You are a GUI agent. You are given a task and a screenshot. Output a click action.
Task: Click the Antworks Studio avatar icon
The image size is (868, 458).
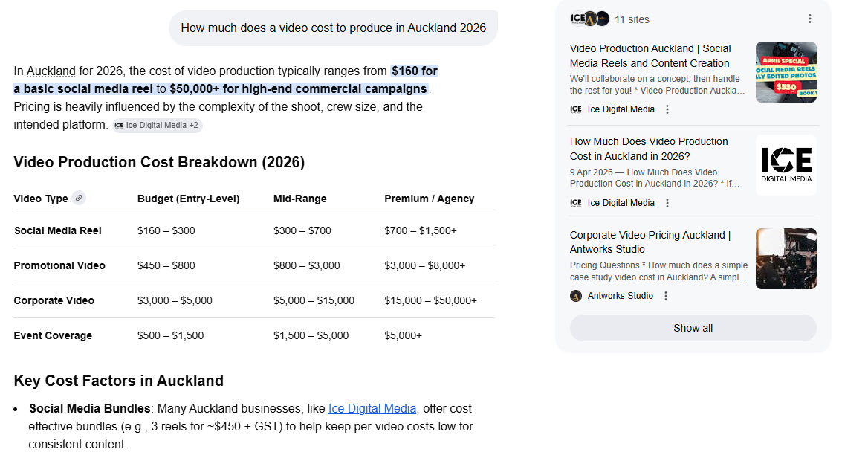coord(575,295)
